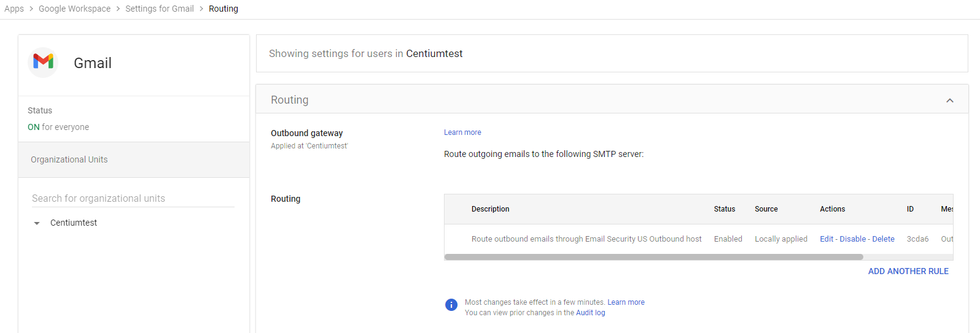Click the Actions column header
The image size is (980, 333).
coord(833,209)
